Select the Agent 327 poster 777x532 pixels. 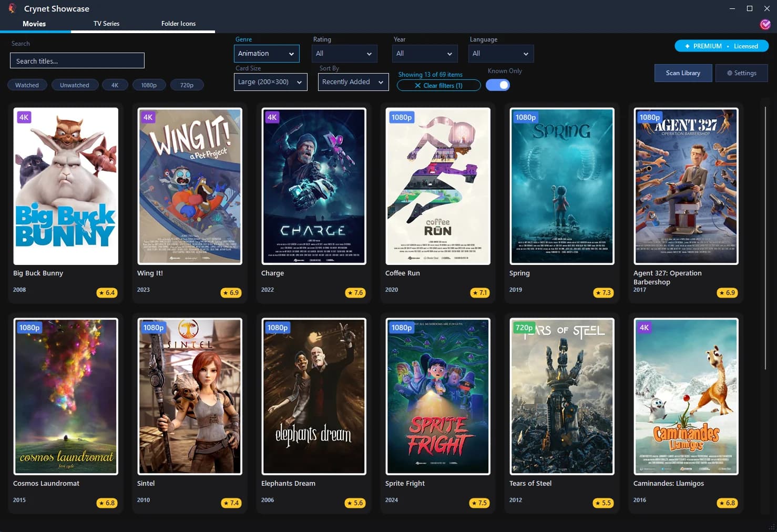tap(686, 186)
